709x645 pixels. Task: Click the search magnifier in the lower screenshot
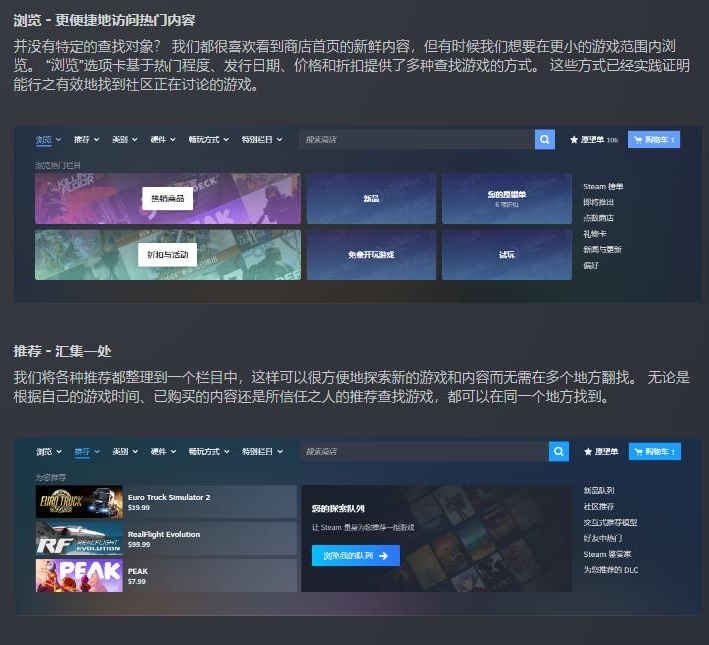[x=558, y=452]
